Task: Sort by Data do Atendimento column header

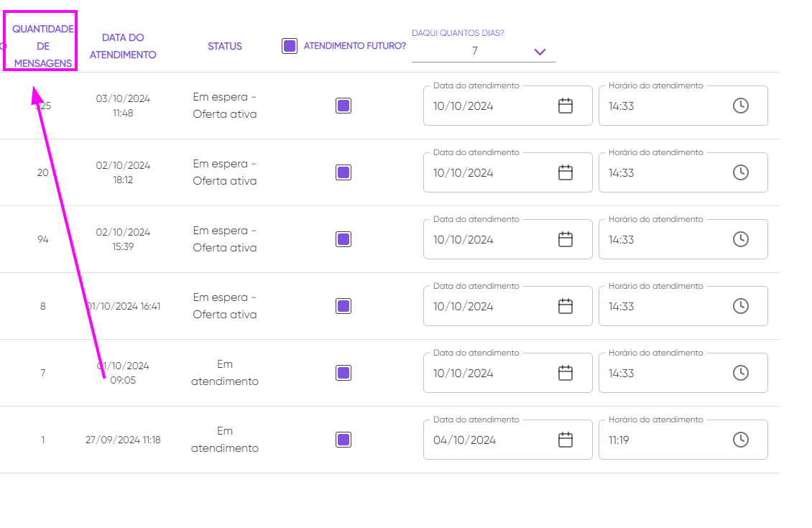Action: (123, 46)
